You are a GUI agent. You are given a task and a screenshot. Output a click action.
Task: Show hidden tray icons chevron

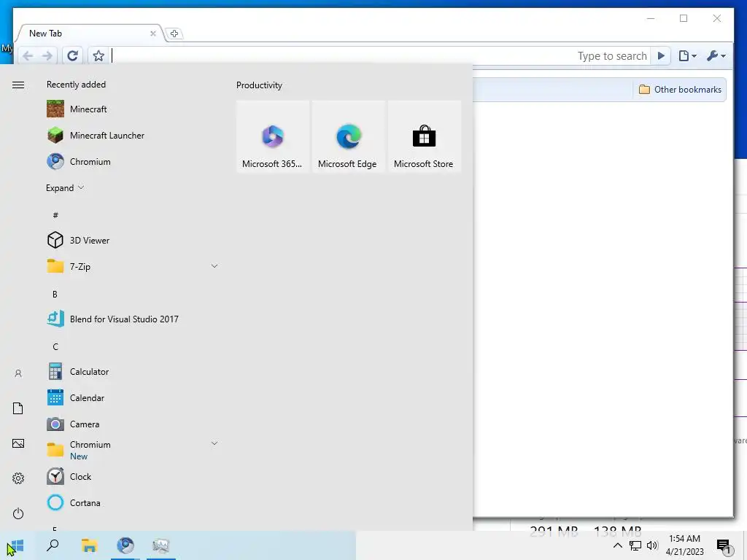617,545
